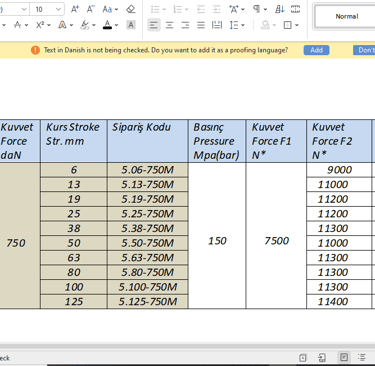
Task: Toggle the Print Layout view button
Action: tap(344, 357)
